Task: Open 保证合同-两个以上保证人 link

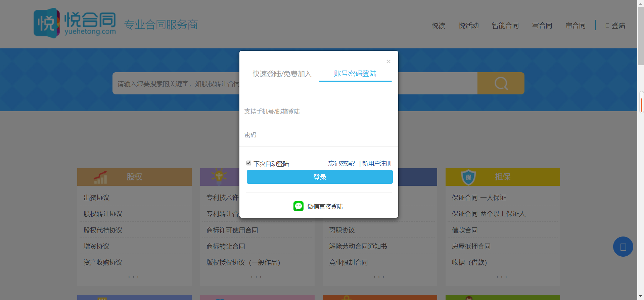Action: coord(489,214)
